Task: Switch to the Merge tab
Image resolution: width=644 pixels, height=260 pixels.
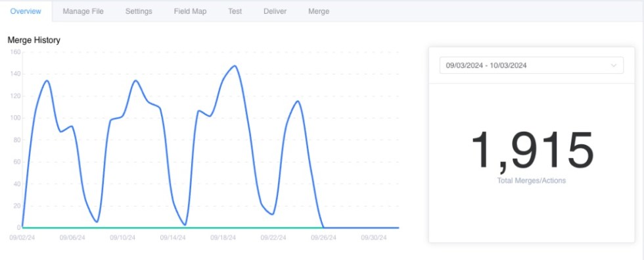Action: (319, 12)
